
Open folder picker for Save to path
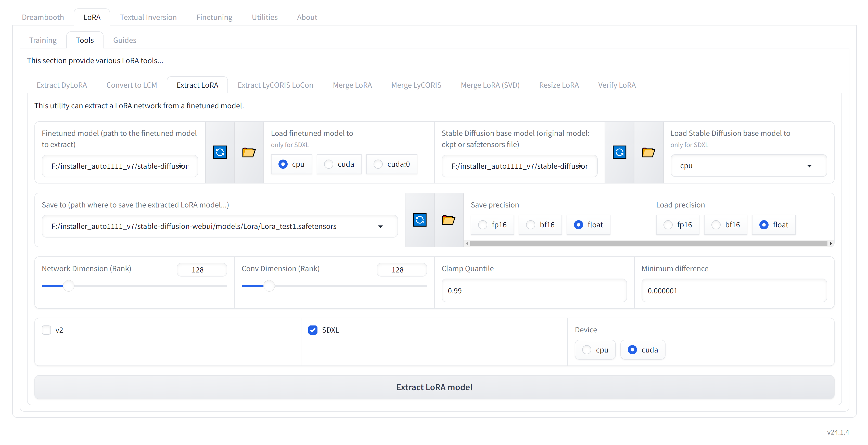[449, 220]
